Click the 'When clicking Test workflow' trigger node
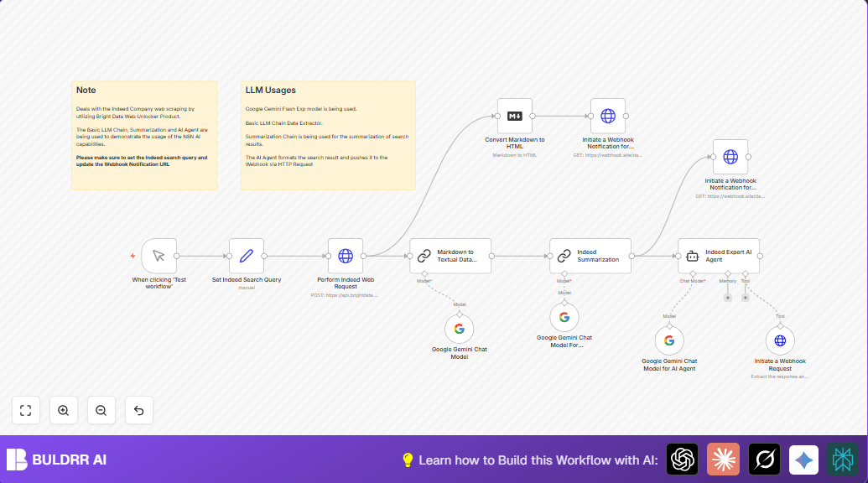 coord(159,256)
